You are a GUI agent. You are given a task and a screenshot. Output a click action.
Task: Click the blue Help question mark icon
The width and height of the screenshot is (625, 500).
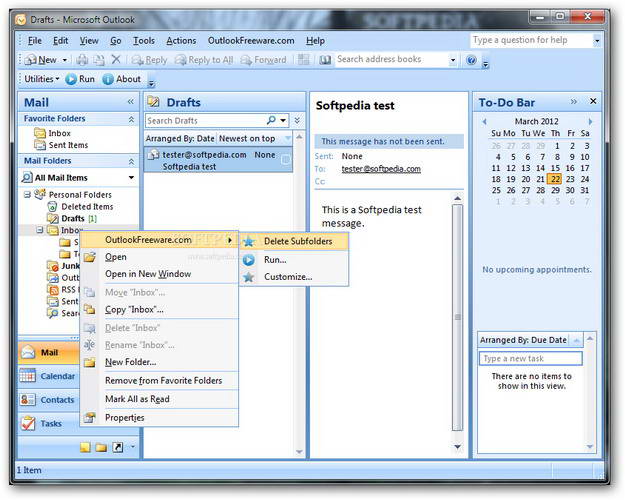pyautogui.click(x=471, y=60)
